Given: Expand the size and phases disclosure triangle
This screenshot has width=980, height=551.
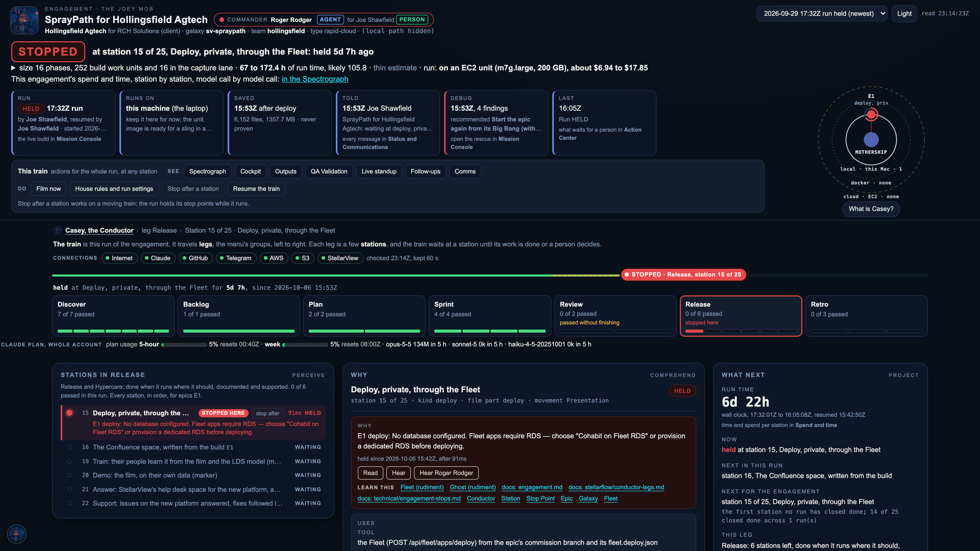Looking at the screenshot, I should (13, 68).
